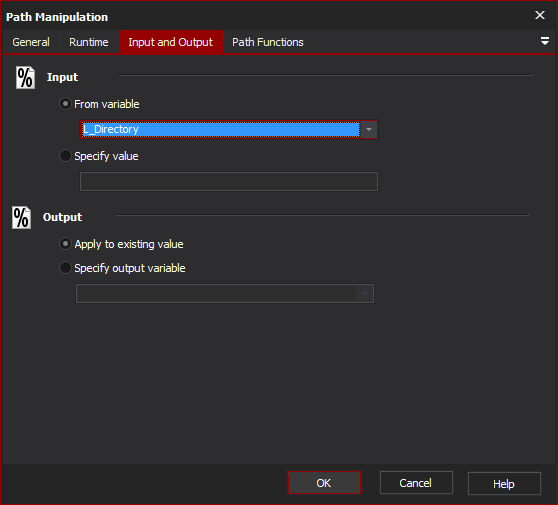This screenshot has height=505, width=558.
Task: Switch to the General tab
Action: 31,42
